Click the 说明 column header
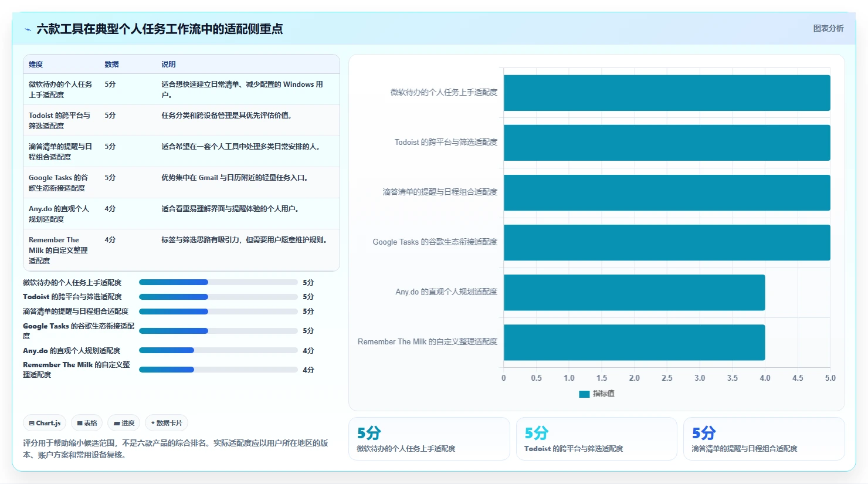Viewport: 868px width, 484px height. pyautogui.click(x=168, y=65)
